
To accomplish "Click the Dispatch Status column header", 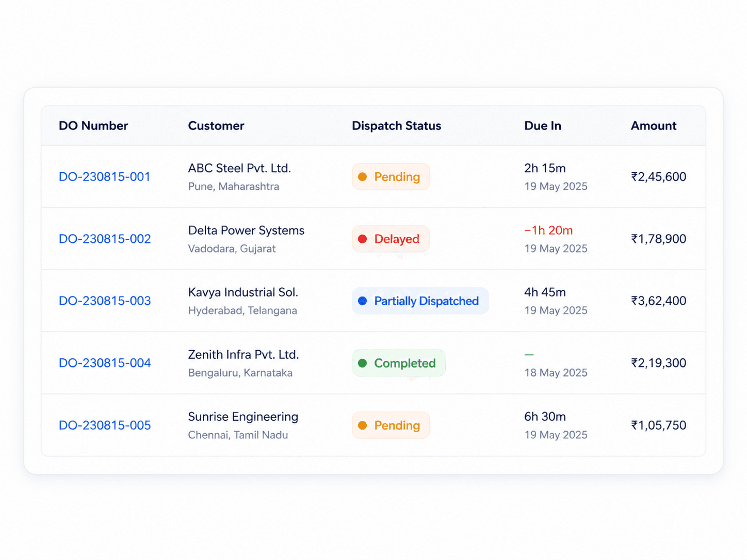I will 396,126.
